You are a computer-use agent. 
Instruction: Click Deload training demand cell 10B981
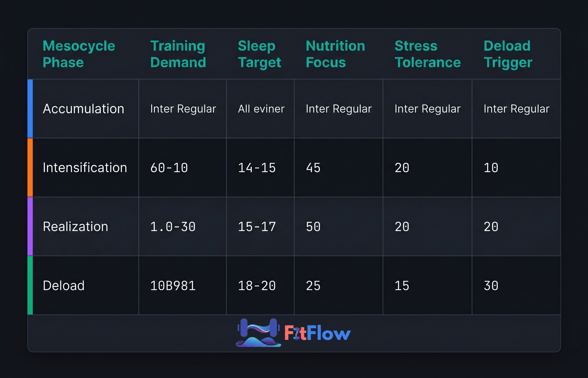click(x=173, y=285)
